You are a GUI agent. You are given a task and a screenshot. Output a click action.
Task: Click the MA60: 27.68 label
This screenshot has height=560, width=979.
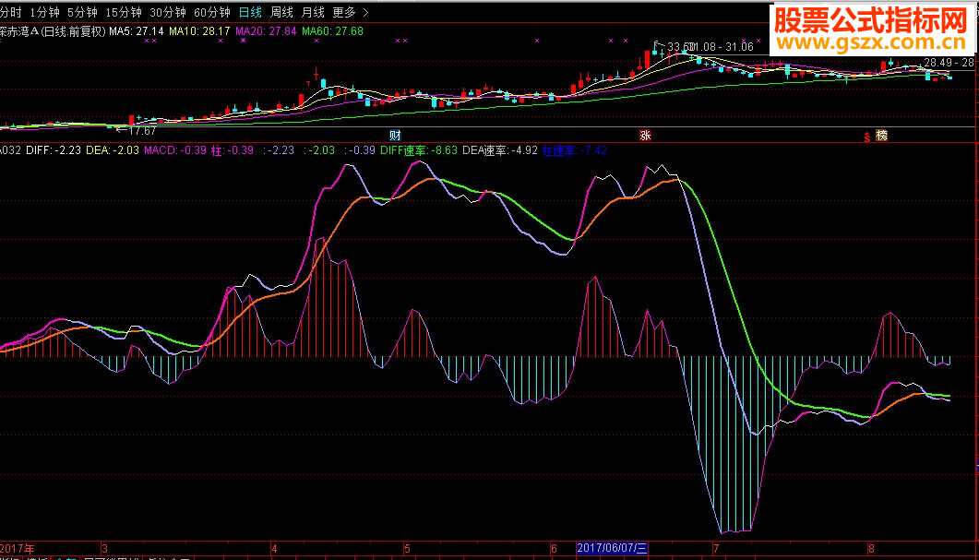pyautogui.click(x=332, y=31)
